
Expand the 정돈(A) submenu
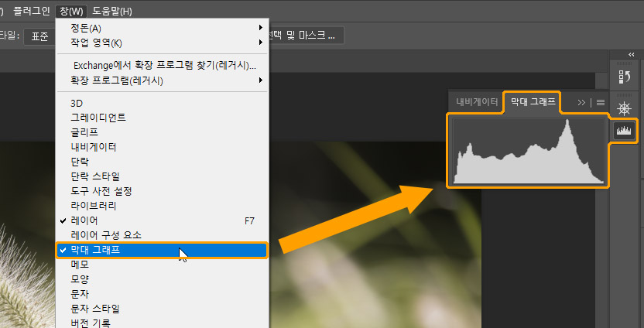[162, 29]
